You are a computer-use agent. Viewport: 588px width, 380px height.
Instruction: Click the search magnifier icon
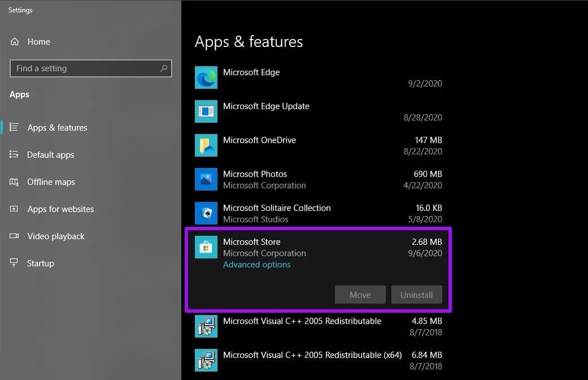pos(164,68)
